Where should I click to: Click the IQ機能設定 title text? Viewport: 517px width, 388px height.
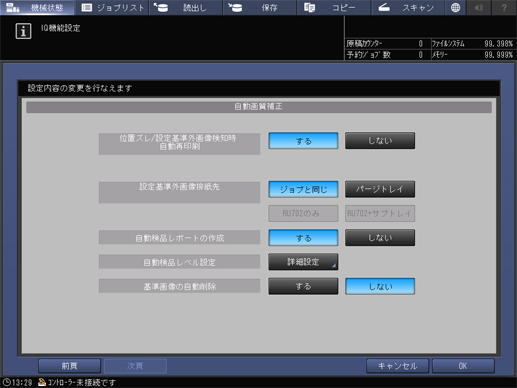60,28
